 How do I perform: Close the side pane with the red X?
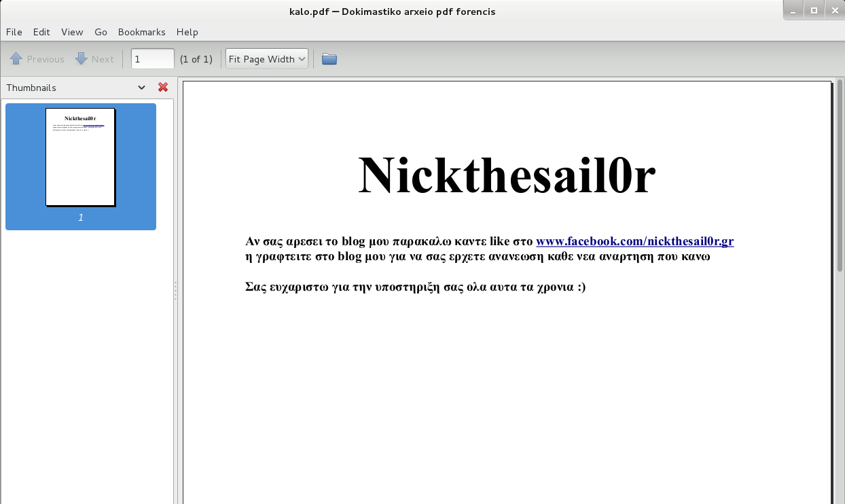tap(162, 87)
